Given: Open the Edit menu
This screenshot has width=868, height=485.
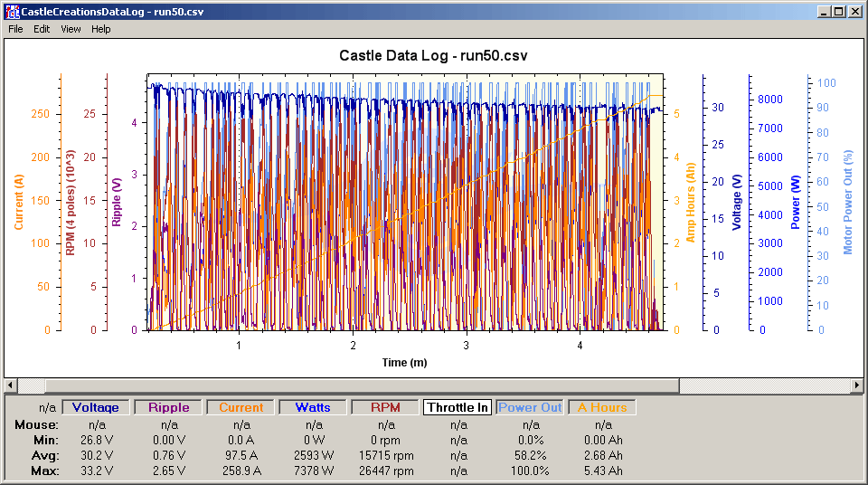Looking at the screenshot, I should pos(42,29).
